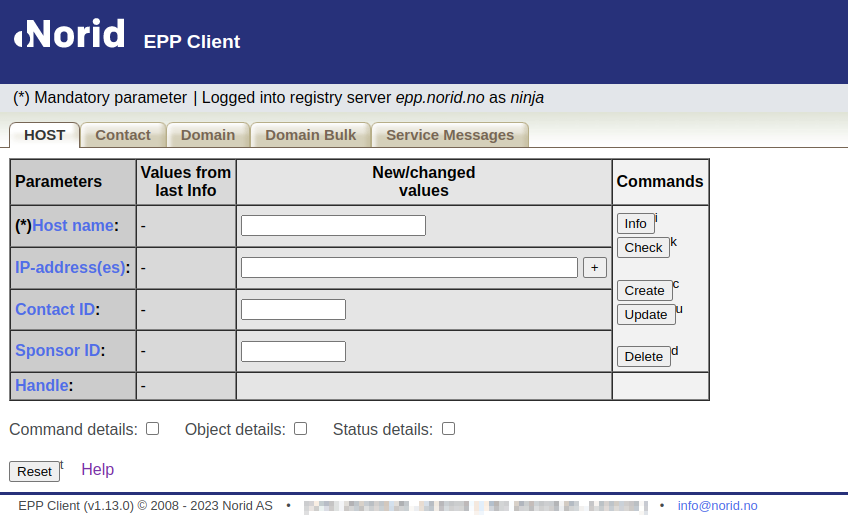This screenshot has height=522, width=848.
Task: Click the Contact ID parameter link
Action: (55, 309)
